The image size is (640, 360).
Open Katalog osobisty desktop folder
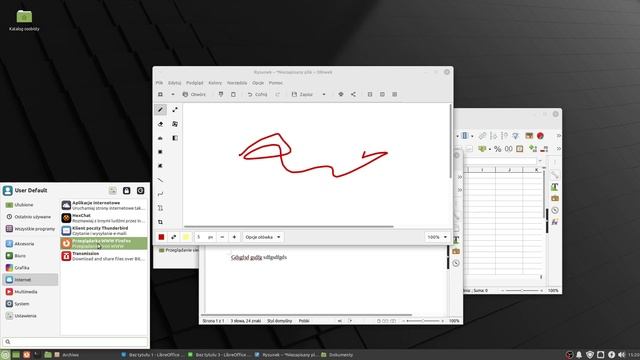(24, 20)
